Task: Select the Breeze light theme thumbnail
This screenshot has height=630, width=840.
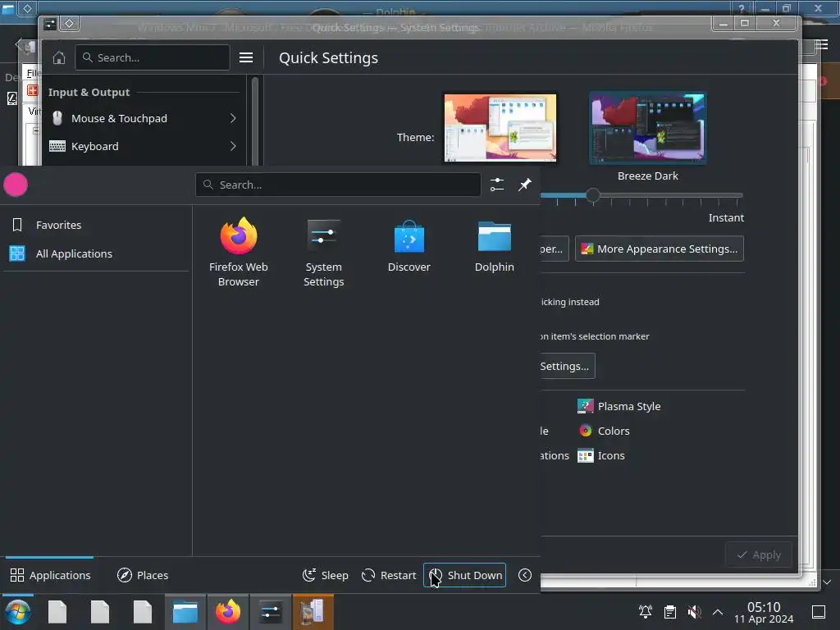Action: (x=500, y=127)
